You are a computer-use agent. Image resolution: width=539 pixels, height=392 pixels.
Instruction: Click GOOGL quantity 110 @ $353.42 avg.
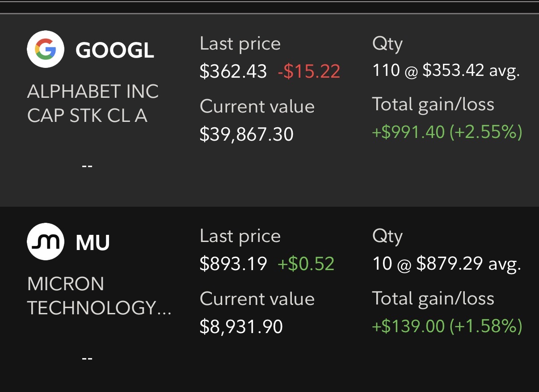coord(446,70)
